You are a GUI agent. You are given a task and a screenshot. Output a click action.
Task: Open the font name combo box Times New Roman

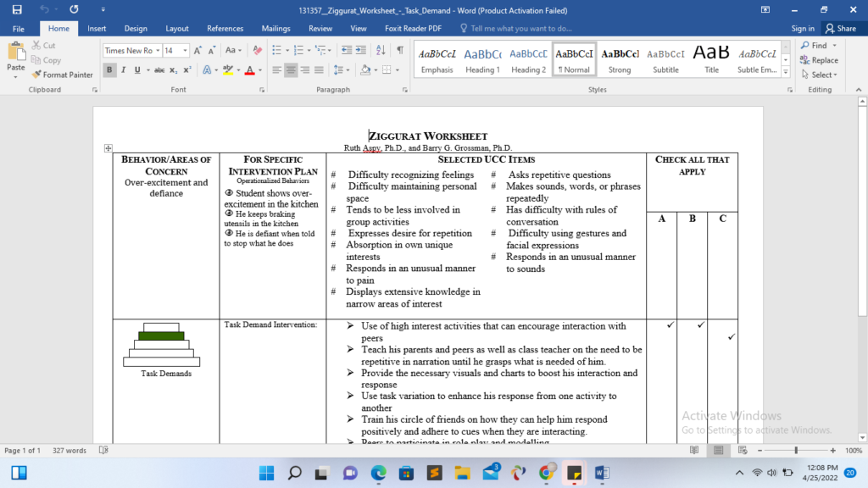point(131,50)
